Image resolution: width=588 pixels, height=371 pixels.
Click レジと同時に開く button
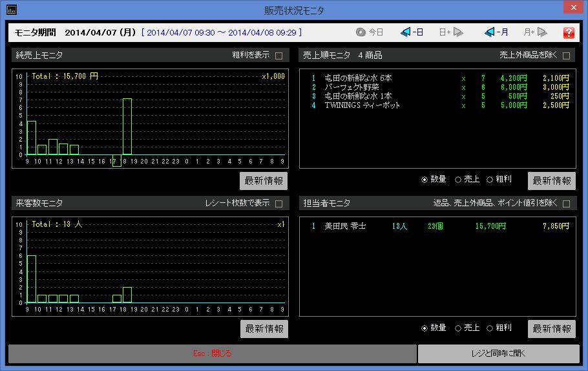(498, 354)
